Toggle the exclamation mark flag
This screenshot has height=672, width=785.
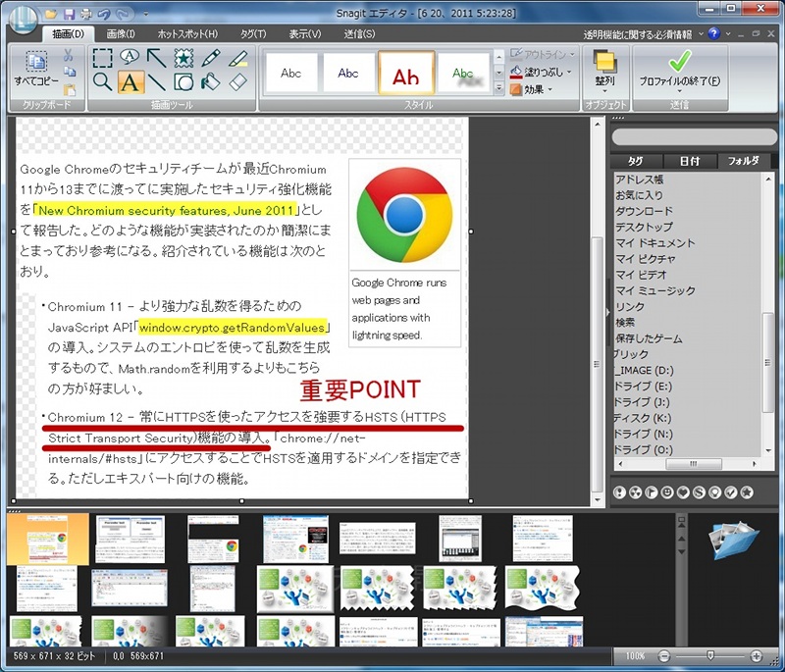point(619,492)
